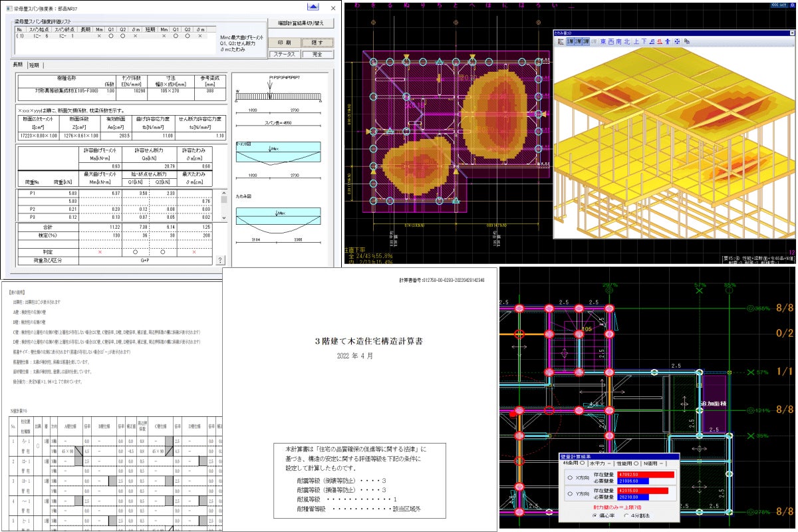Image resolution: width=798 pixels, height=532 pixels.
Task: Switch to the 短期 tab
Action: coord(35,65)
